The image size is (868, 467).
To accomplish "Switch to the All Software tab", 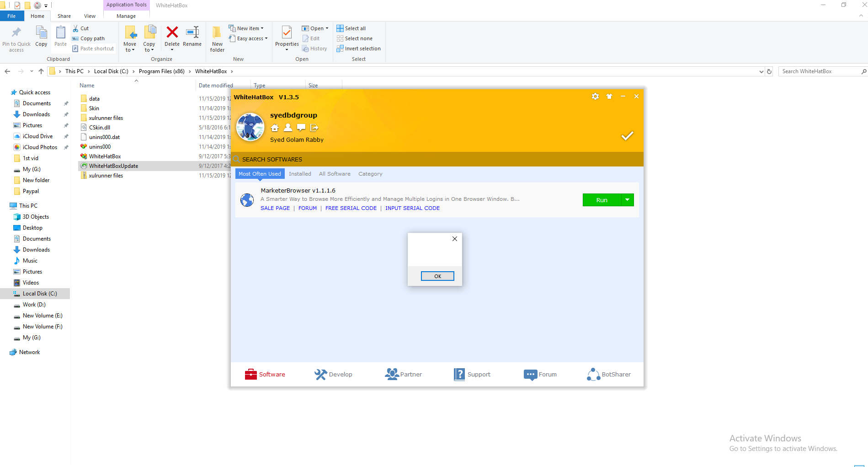I will point(335,174).
